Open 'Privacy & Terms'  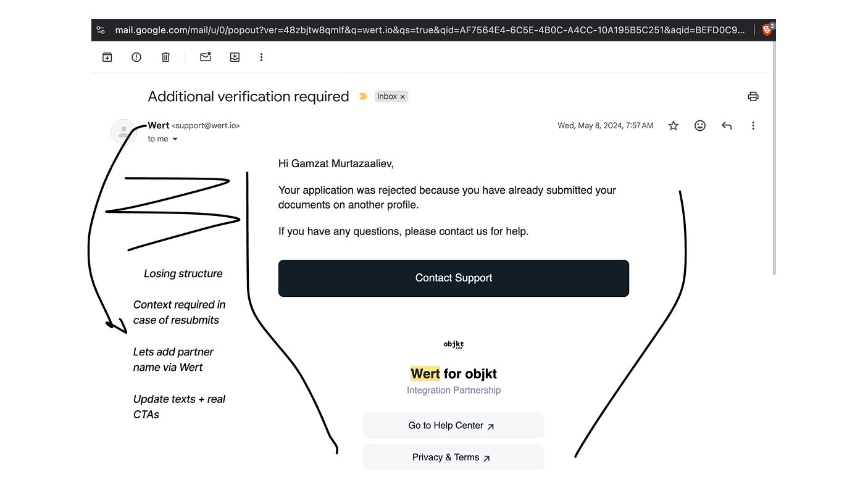(454, 457)
